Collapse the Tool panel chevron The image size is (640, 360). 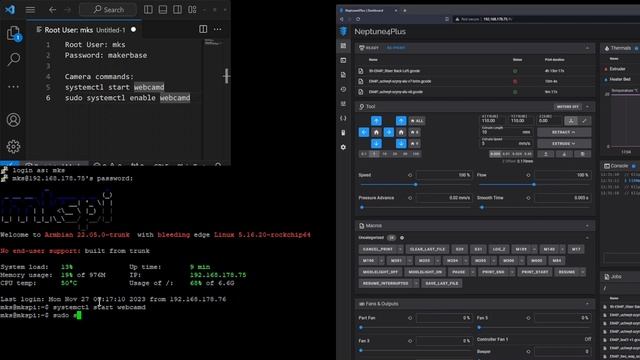tap(587, 107)
